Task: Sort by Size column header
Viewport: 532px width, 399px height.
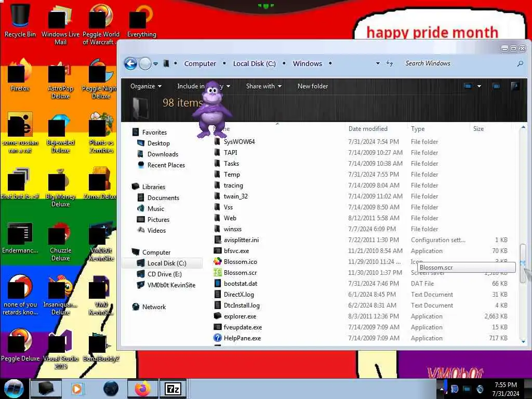Action: pyautogui.click(x=478, y=129)
